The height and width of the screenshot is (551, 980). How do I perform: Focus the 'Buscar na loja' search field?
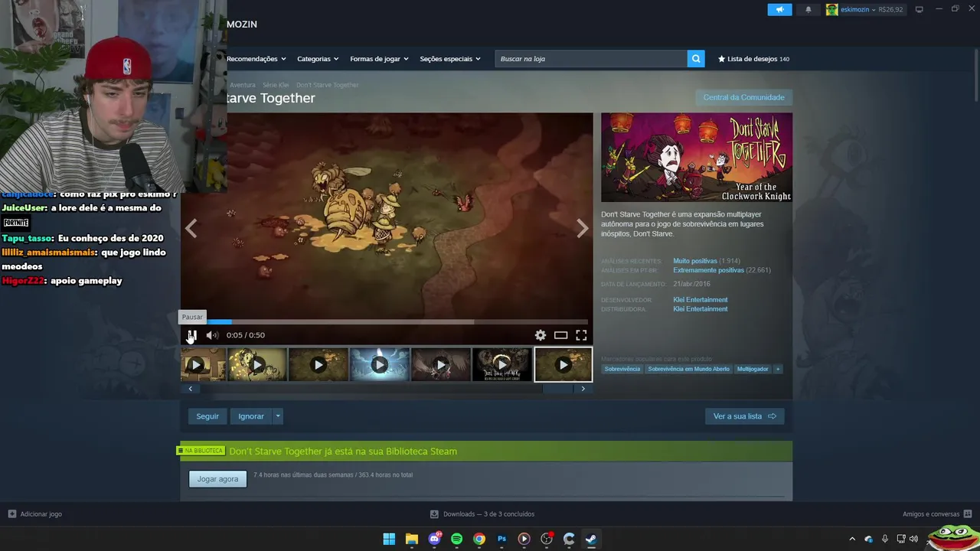(x=591, y=59)
